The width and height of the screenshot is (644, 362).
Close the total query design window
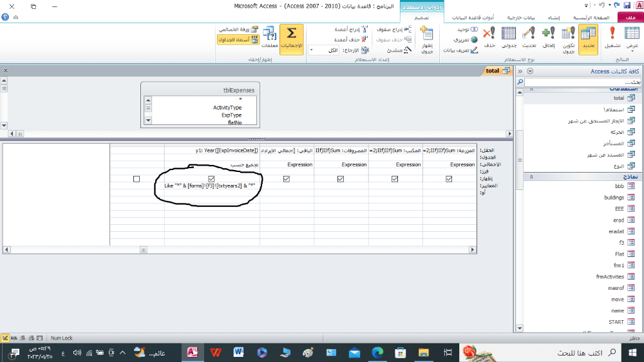tap(6, 71)
